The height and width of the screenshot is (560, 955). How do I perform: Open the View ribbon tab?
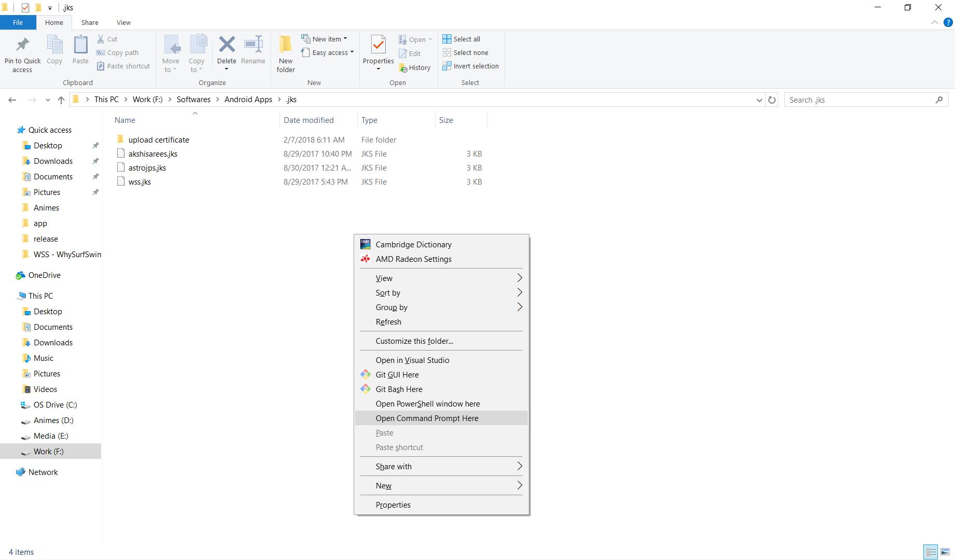click(x=123, y=22)
